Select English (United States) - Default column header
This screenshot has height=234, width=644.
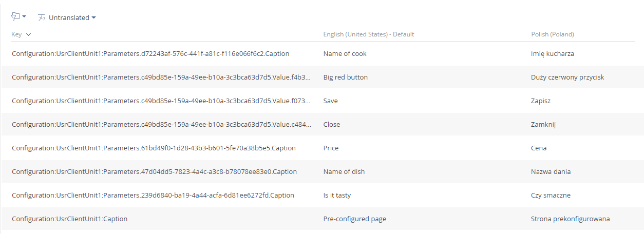[368, 34]
